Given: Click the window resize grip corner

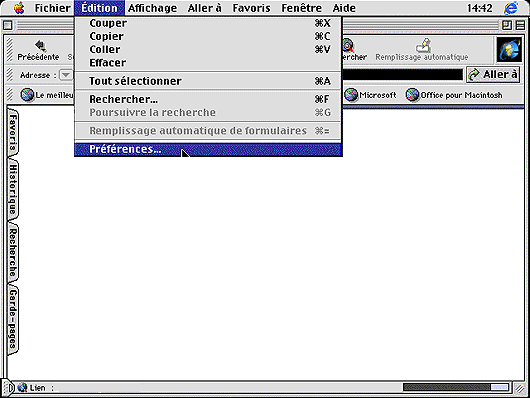Looking at the screenshot, I should pos(519,388).
